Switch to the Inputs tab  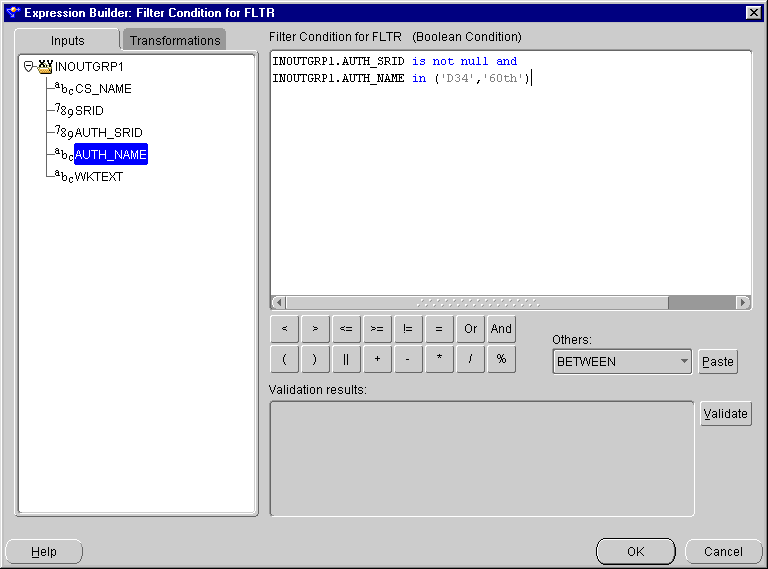(67, 40)
